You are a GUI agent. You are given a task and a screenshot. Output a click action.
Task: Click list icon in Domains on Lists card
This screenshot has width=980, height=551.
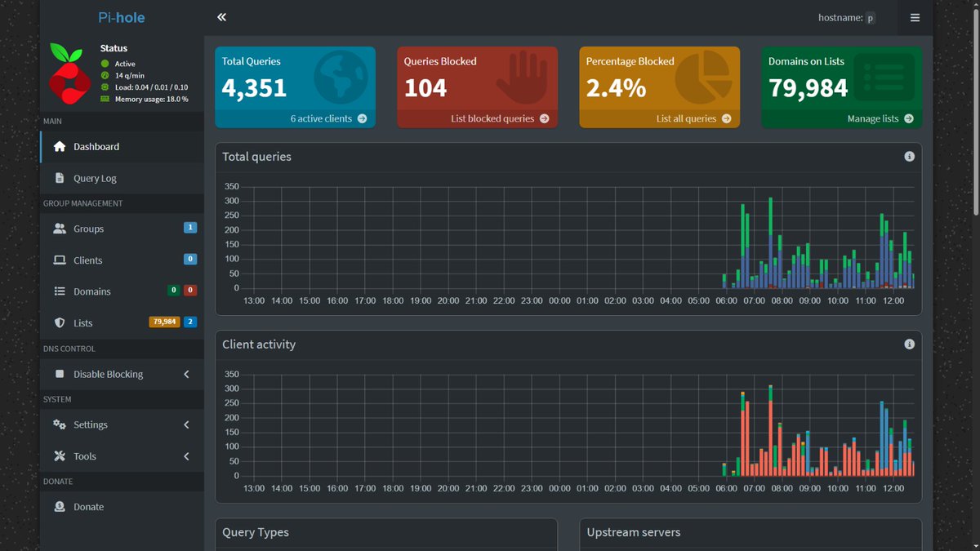tap(884, 78)
